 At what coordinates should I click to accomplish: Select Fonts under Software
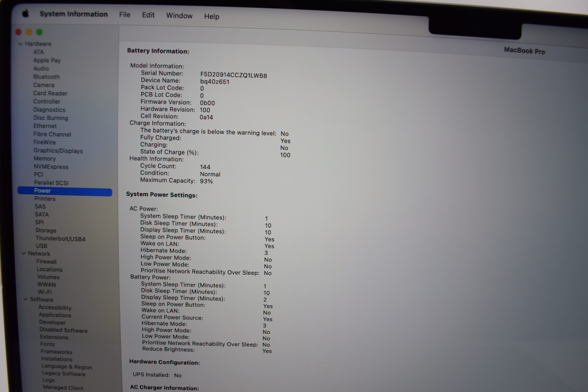(x=48, y=344)
